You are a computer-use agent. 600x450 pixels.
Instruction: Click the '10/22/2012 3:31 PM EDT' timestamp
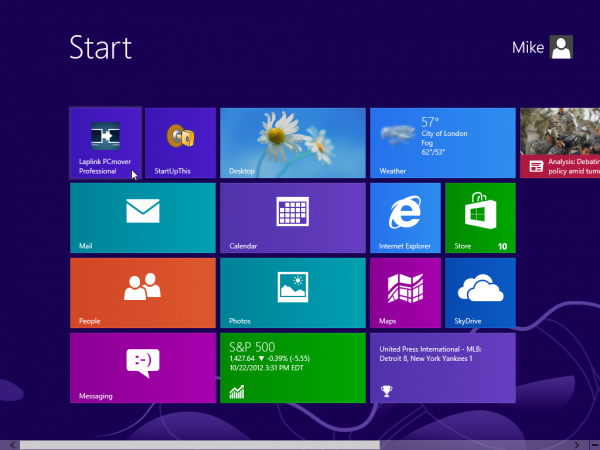266,368
